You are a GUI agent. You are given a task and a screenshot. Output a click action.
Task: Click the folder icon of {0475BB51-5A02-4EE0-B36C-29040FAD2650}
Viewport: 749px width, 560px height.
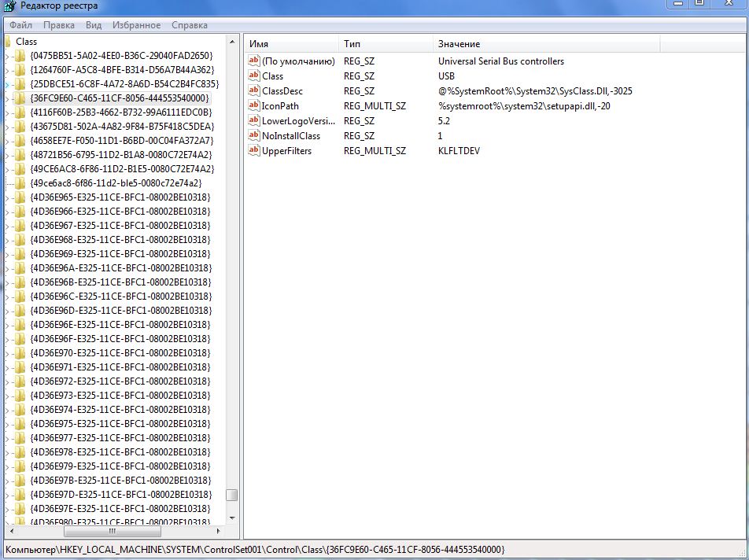coord(20,56)
